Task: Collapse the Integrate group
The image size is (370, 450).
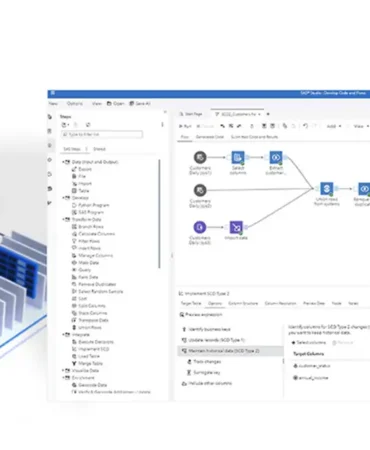Action: coord(63,335)
